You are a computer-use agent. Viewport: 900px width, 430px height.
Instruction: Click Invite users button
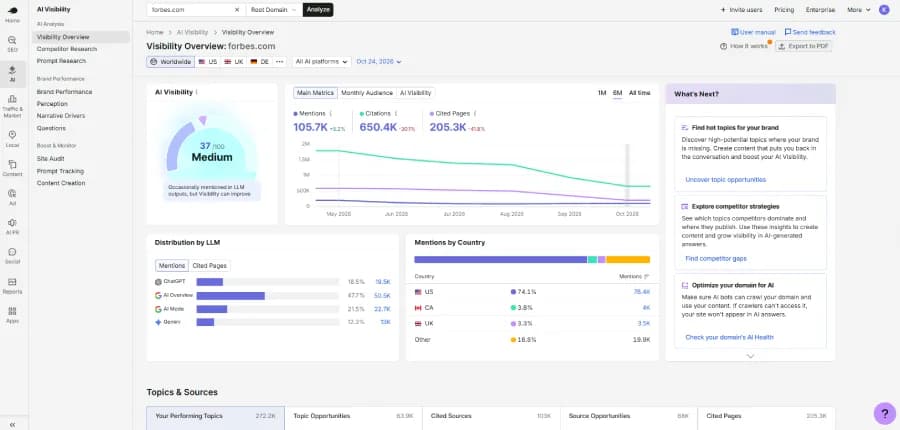click(x=741, y=10)
